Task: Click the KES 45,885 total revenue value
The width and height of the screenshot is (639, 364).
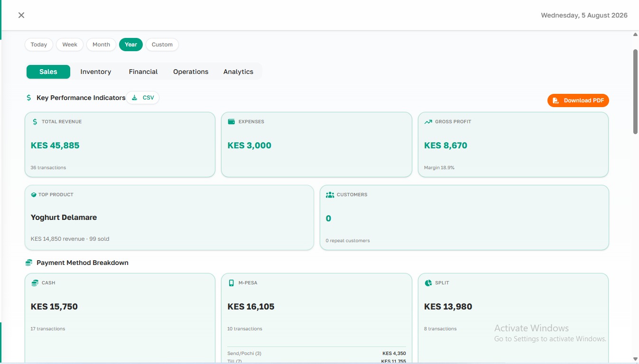Action: (55, 146)
